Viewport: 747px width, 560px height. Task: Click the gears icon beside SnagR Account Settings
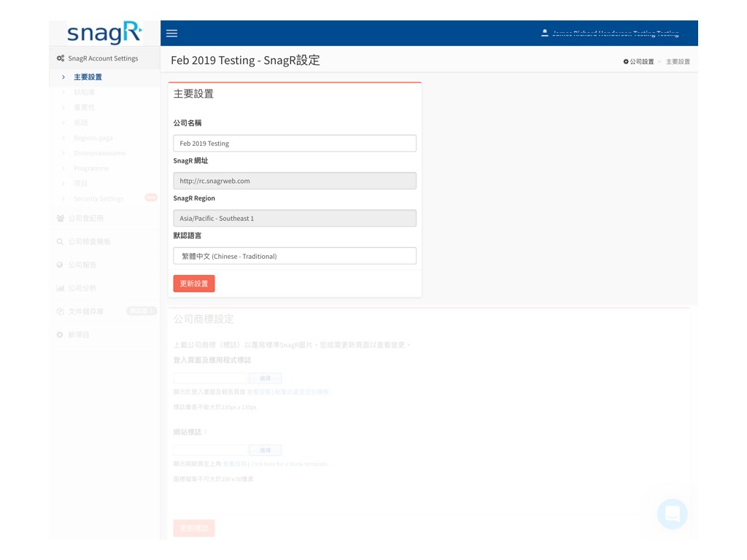coord(61,58)
